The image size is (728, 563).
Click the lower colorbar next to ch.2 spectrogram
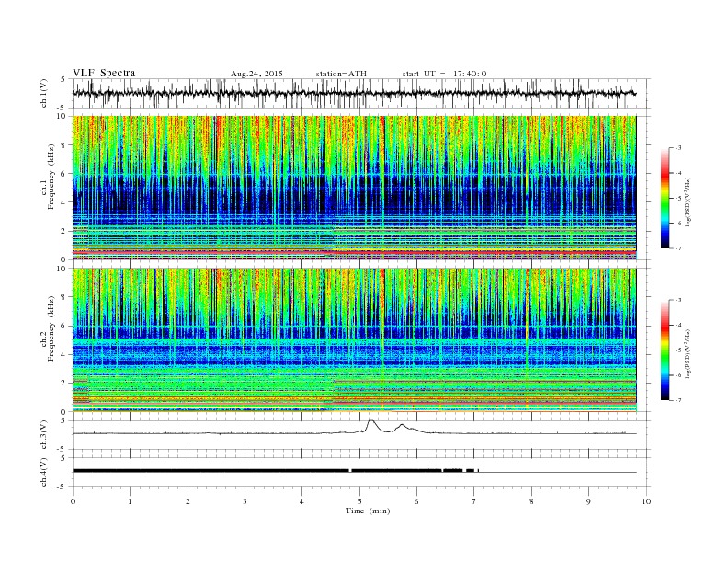(x=665, y=350)
